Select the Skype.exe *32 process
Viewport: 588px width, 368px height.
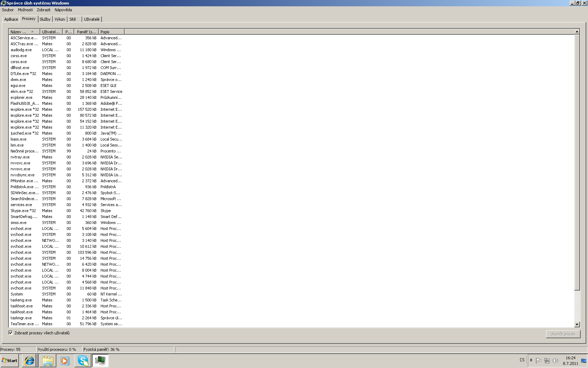click(x=66, y=211)
